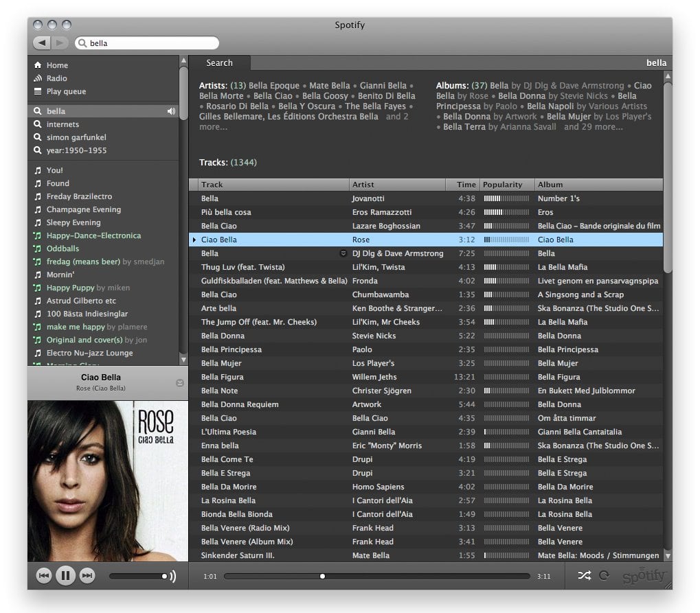Click the speaker icon beside bella search
The image size is (700, 613).
[171, 111]
